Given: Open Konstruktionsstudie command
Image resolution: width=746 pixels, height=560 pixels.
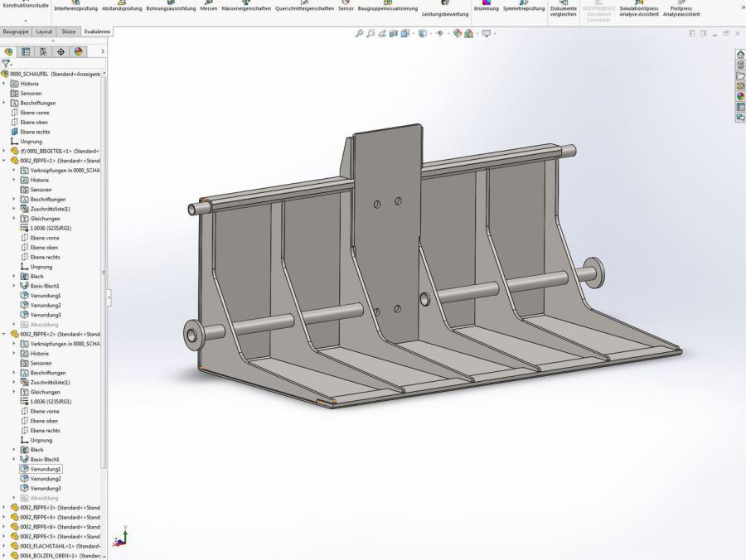Looking at the screenshot, I should pyautogui.click(x=26, y=6).
